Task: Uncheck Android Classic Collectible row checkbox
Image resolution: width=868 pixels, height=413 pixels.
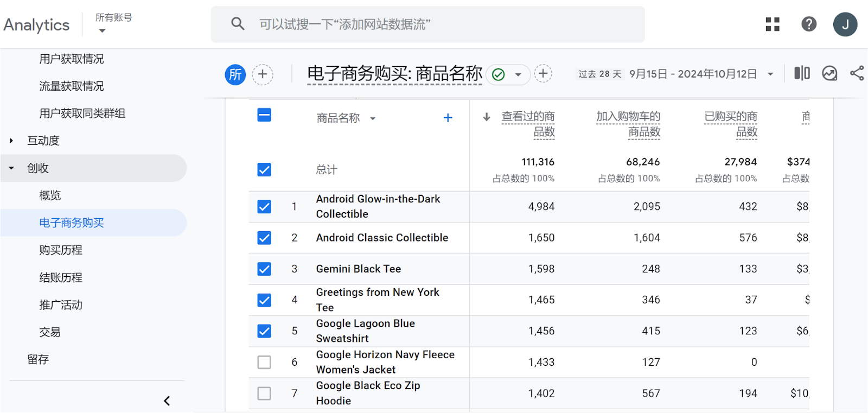Action: (264, 238)
